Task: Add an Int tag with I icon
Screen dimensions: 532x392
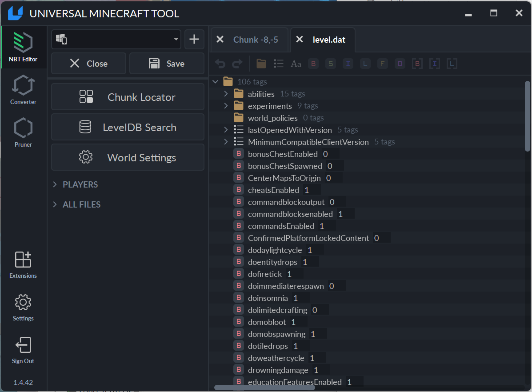Action: pyautogui.click(x=348, y=64)
